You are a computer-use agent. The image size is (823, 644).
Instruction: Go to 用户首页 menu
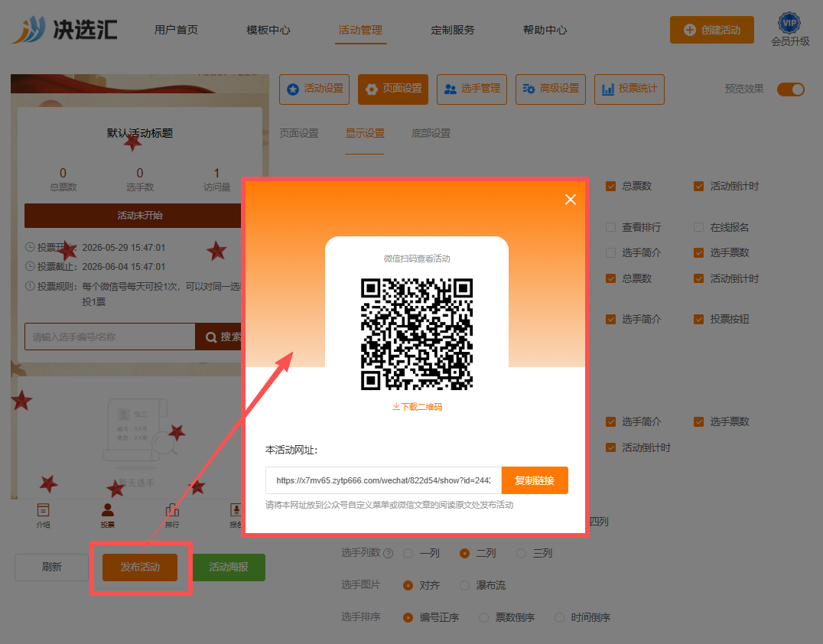(176, 30)
